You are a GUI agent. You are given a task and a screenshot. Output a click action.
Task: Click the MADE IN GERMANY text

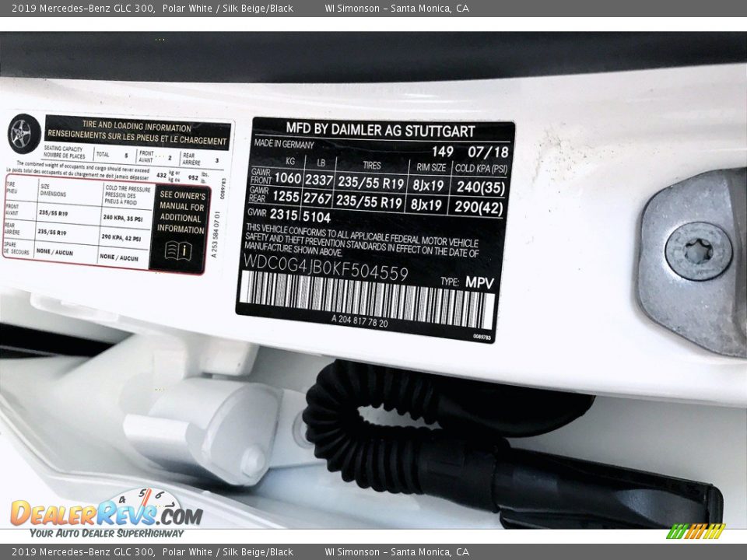tap(284, 145)
